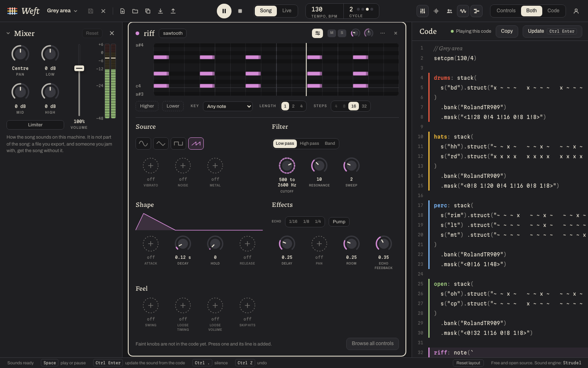588x368 pixels.
Task: Toggle the arrangement timeline icon
Action: point(477,11)
